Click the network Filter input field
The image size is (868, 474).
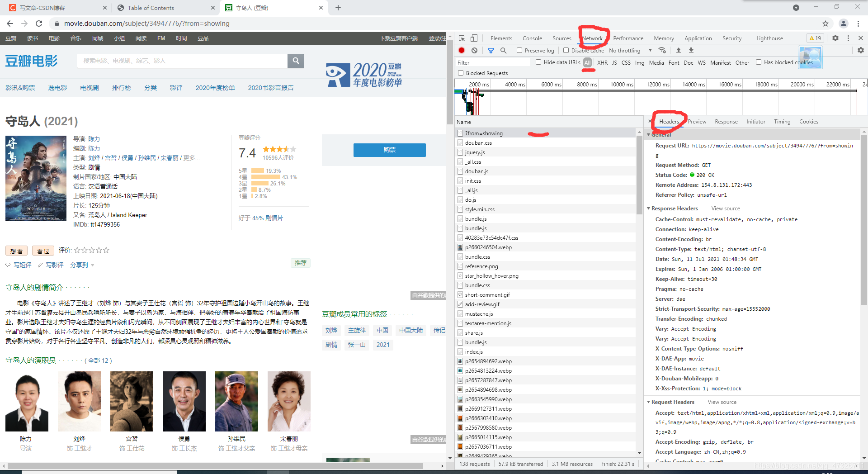coord(493,62)
